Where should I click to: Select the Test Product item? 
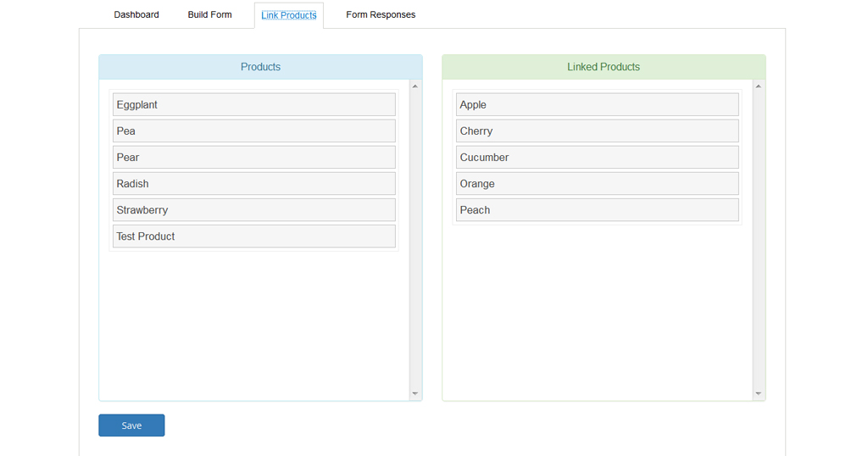coord(254,236)
